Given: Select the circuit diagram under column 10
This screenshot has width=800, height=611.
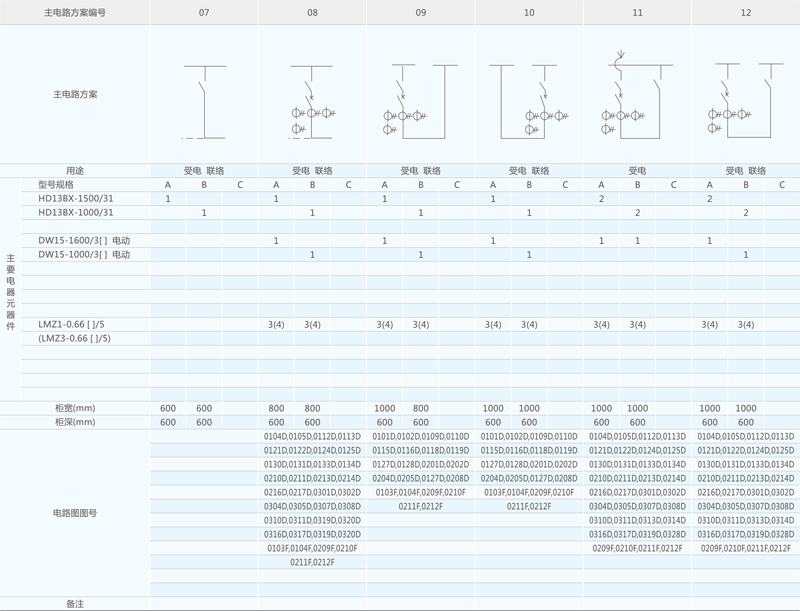Looking at the screenshot, I should click(528, 101).
